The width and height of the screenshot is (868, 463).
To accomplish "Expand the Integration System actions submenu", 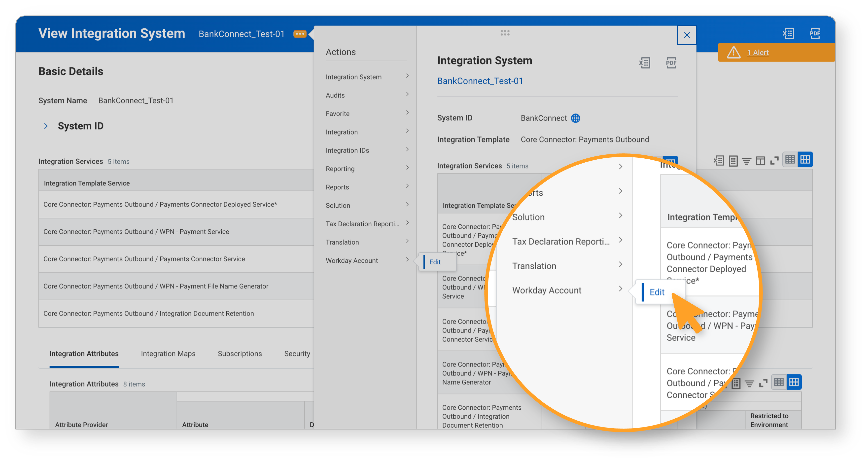I will [x=367, y=77].
